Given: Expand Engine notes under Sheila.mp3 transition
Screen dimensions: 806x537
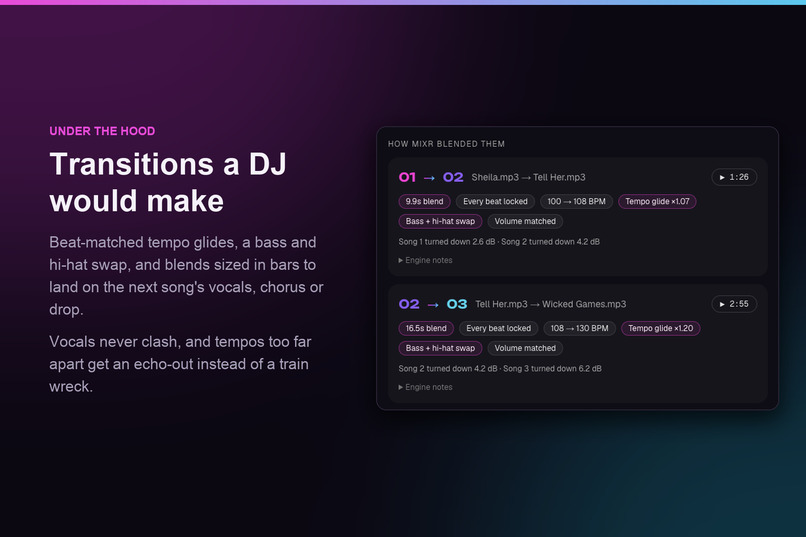Looking at the screenshot, I should [x=425, y=261].
